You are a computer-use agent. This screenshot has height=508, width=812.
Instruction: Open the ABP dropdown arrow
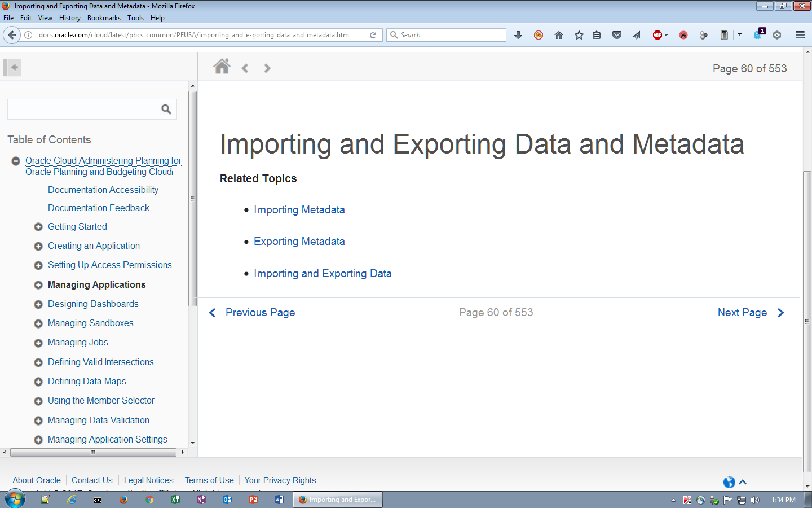click(x=667, y=35)
